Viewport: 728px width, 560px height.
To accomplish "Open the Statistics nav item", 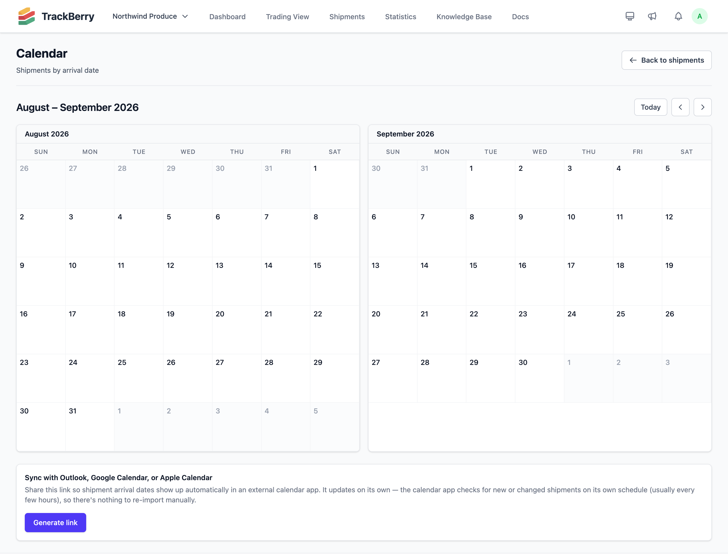I will tap(400, 16).
